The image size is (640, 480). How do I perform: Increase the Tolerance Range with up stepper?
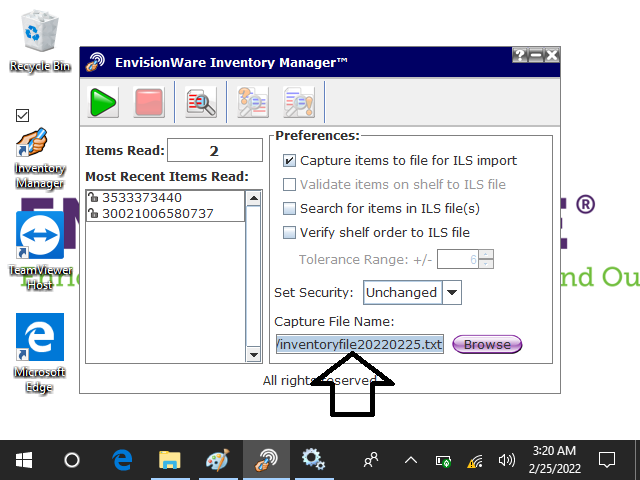coord(486,254)
